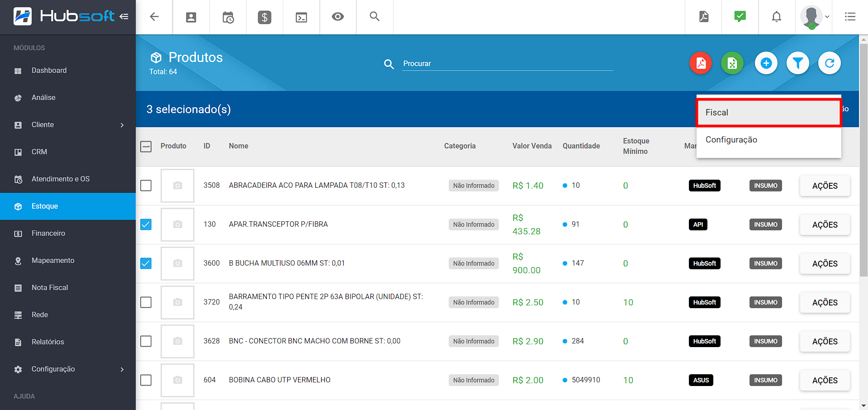Sort by the Valor Venda column header
Image resolution: width=868 pixels, height=410 pixels.
(x=532, y=146)
